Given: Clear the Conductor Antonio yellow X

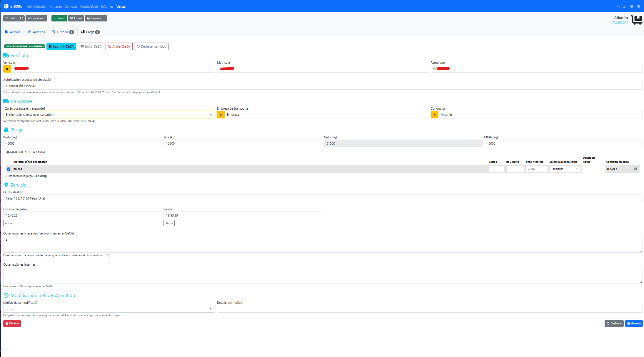Looking at the screenshot, I should (x=435, y=115).
